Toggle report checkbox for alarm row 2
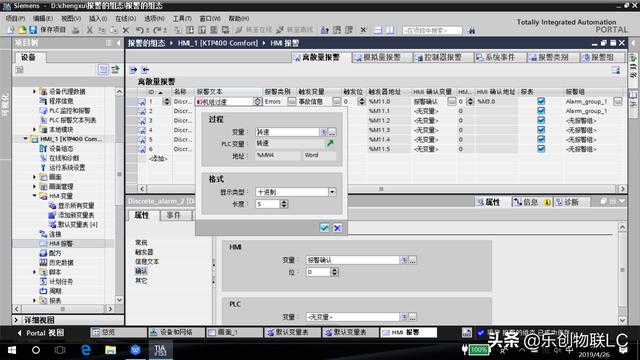This screenshot has width=640, height=360. pyautogui.click(x=541, y=111)
